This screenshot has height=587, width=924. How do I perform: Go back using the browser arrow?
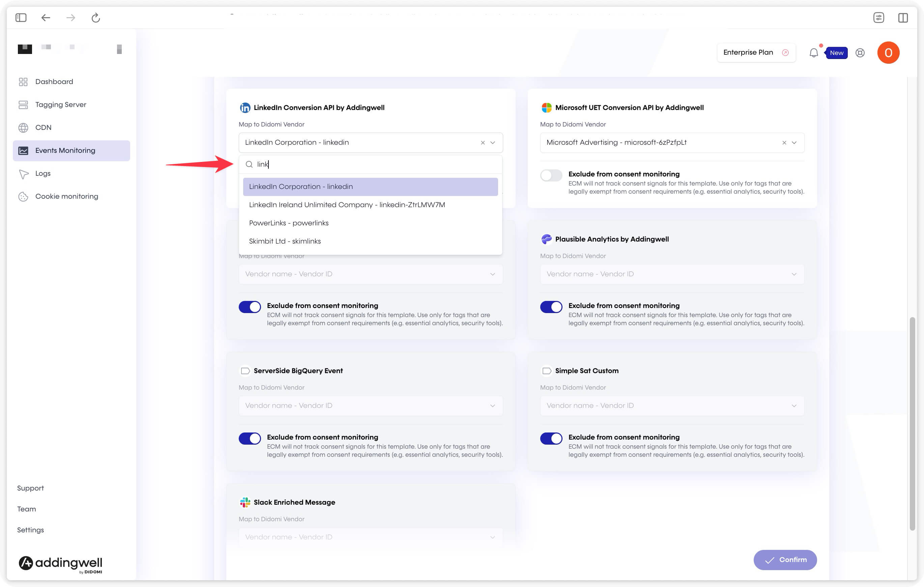click(46, 17)
